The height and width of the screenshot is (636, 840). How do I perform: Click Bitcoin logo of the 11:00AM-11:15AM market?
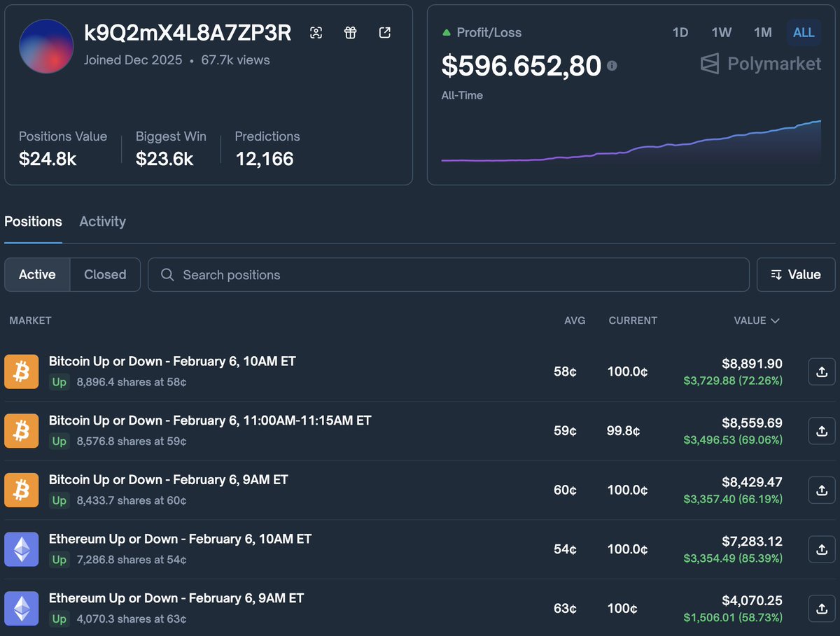tap(22, 431)
